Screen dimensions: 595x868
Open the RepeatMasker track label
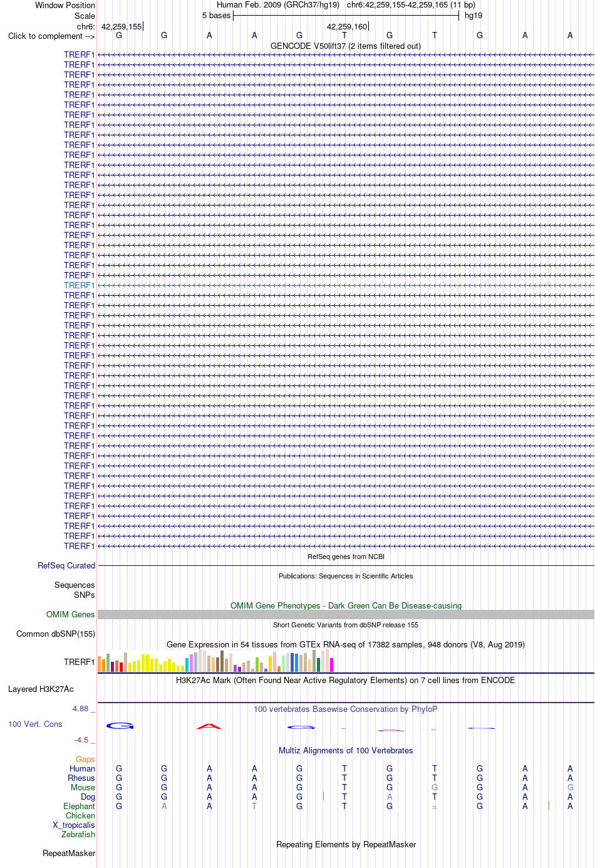click(x=69, y=853)
